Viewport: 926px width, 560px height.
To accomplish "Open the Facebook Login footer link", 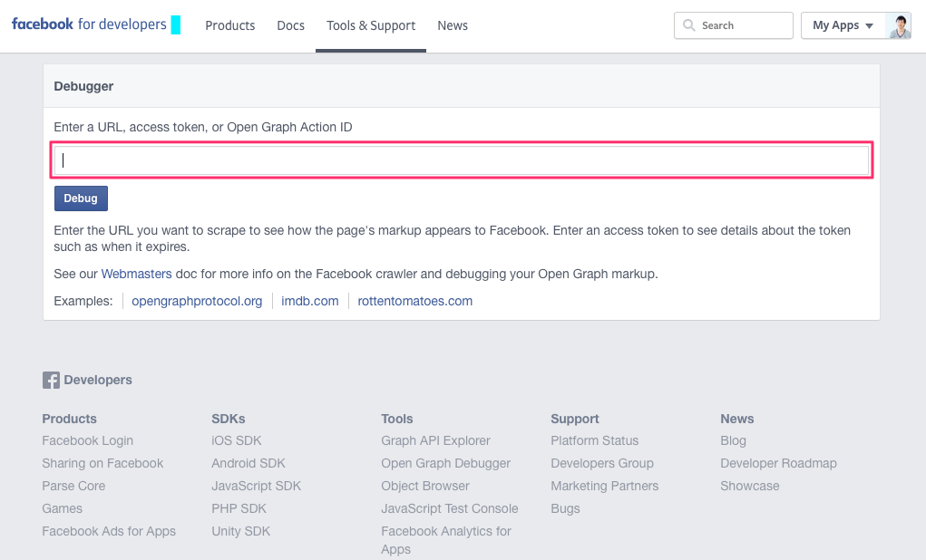I will [x=87, y=440].
